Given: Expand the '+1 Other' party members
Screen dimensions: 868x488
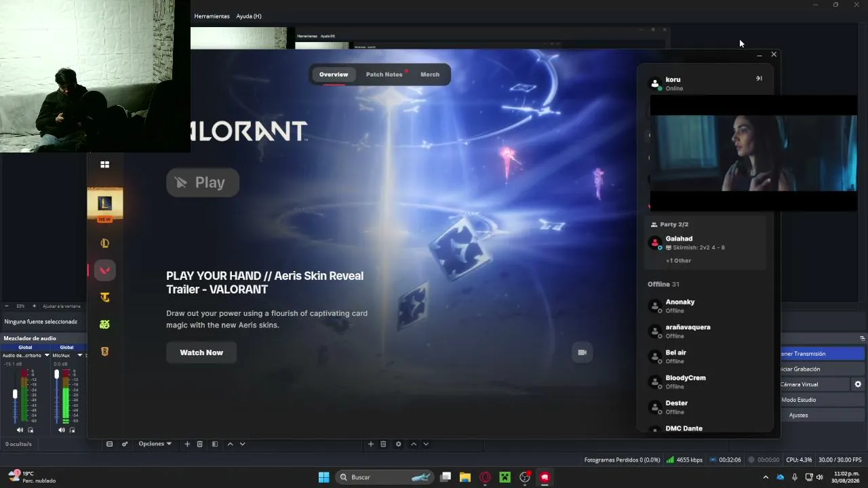Looking at the screenshot, I should 678,260.
